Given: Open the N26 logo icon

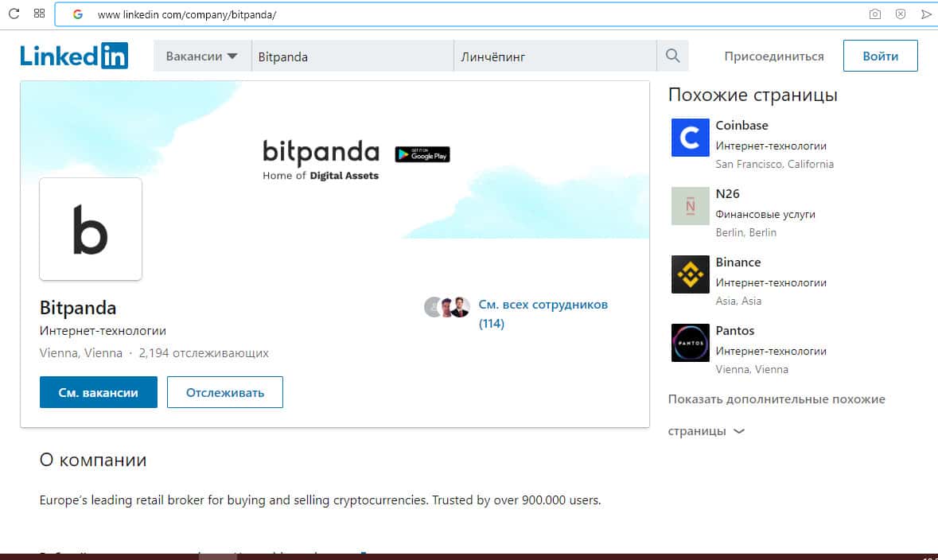Looking at the screenshot, I should click(x=690, y=206).
